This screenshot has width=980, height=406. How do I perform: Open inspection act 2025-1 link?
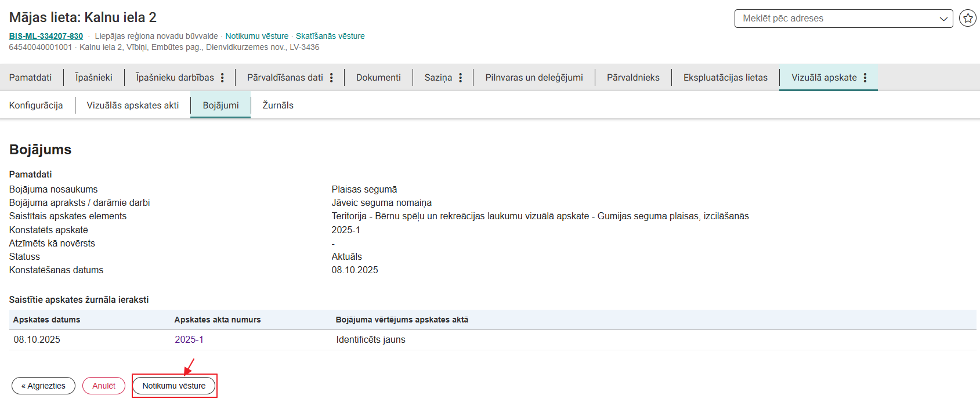[x=189, y=340]
